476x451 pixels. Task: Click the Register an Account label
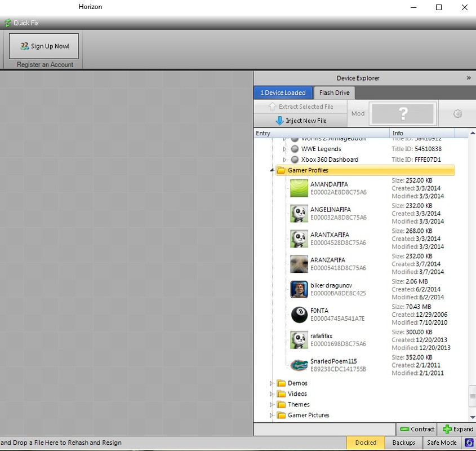click(x=45, y=64)
